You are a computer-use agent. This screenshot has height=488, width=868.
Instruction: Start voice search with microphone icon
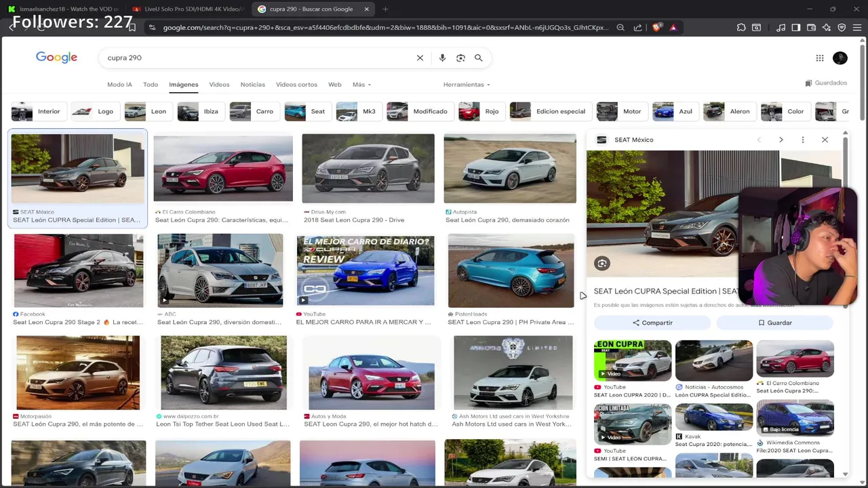442,58
